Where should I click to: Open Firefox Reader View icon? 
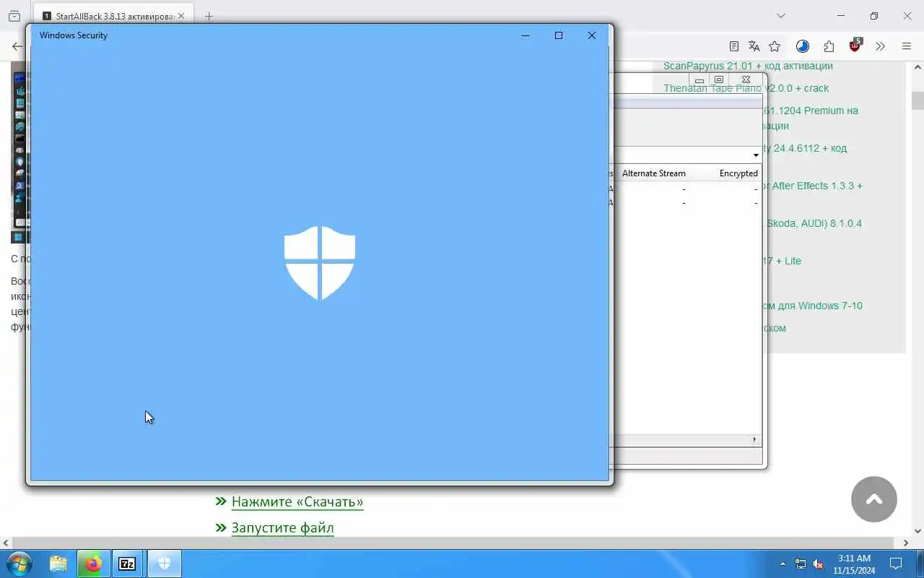click(x=734, y=46)
